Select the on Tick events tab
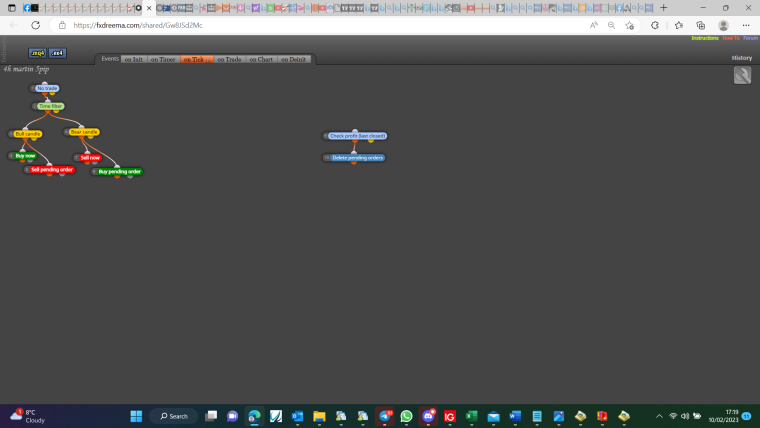Viewport: 760px width, 428px height. (x=197, y=59)
